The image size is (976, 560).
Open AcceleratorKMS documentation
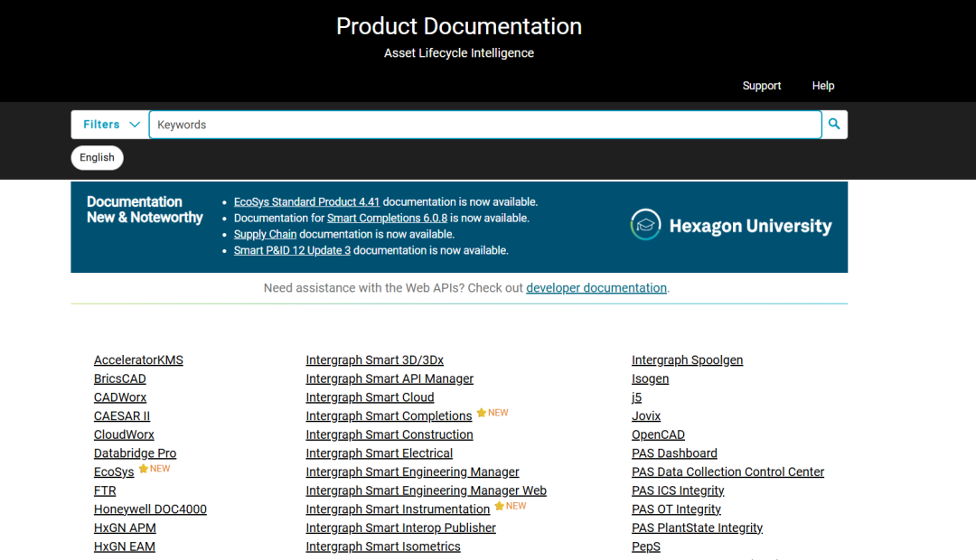pos(138,359)
